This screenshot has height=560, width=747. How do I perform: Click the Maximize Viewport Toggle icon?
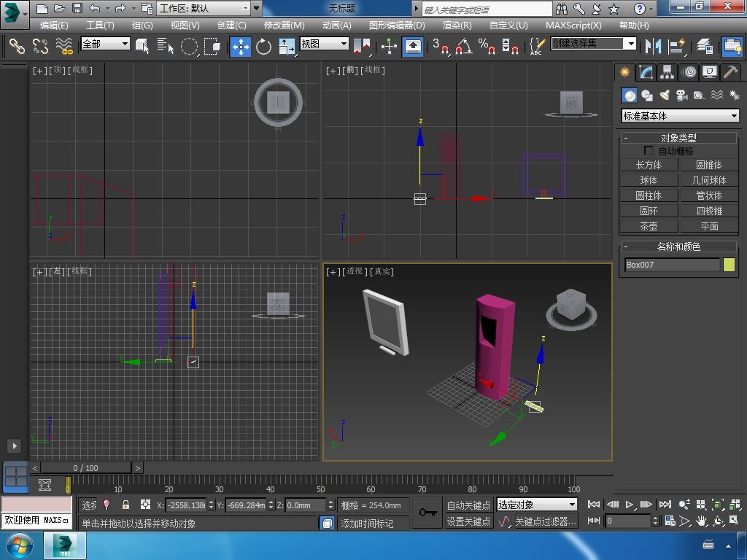point(734,521)
